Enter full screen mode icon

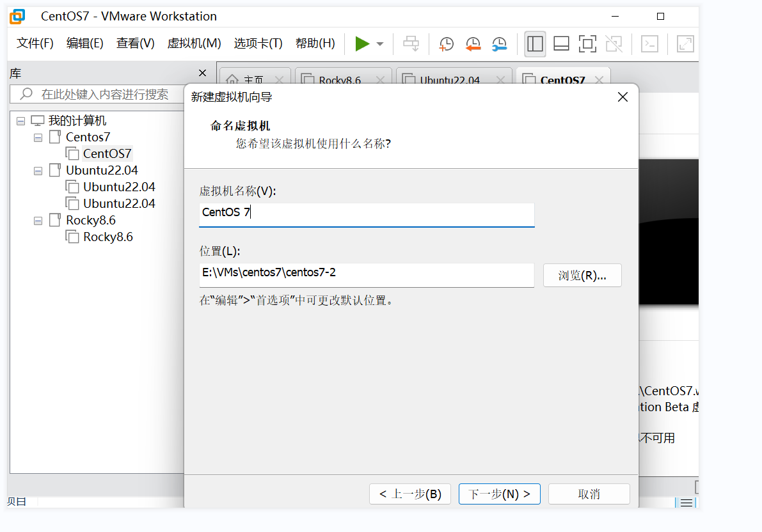[x=587, y=43]
